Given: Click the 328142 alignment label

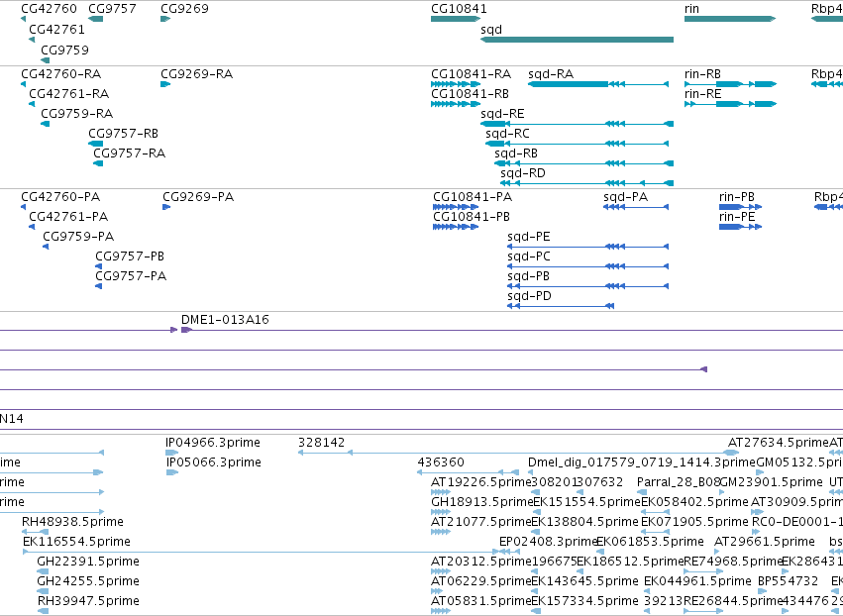Looking at the screenshot, I should point(322,443).
